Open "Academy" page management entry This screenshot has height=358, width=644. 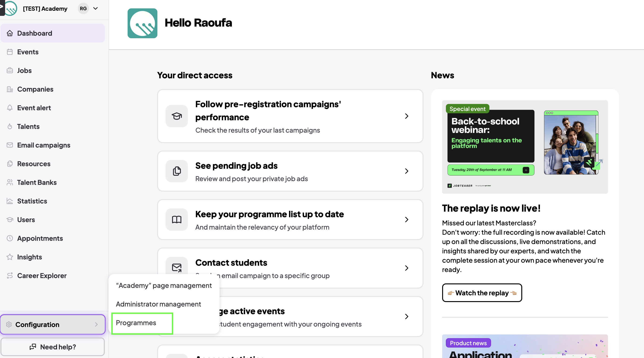pos(164,286)
